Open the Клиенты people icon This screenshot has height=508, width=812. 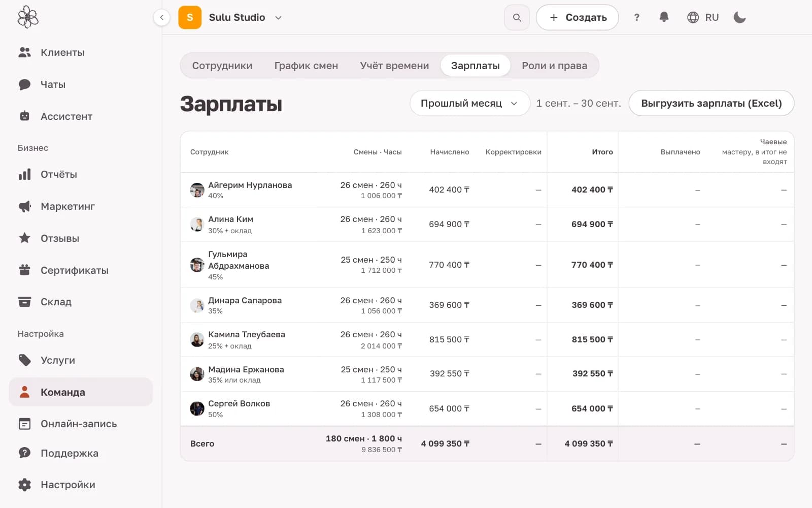coord(24,52)
